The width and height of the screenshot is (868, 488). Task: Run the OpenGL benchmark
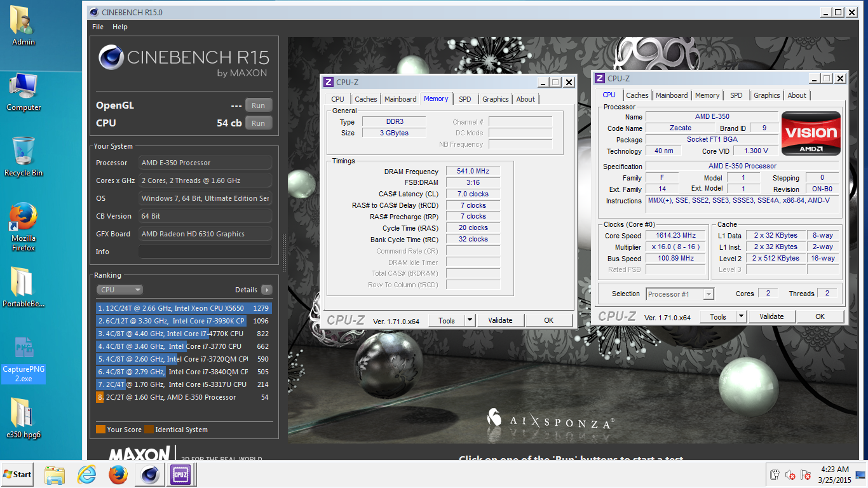(x=259, y=105)
